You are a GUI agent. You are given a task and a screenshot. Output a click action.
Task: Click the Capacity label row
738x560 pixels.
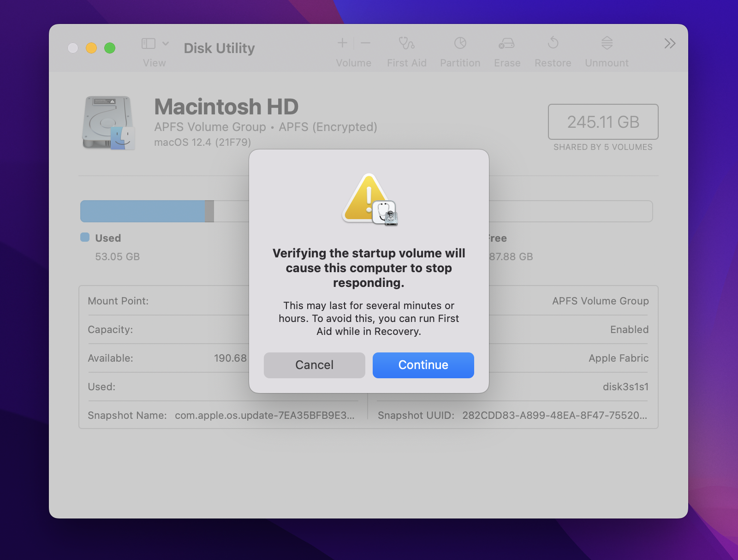[110, 329]
